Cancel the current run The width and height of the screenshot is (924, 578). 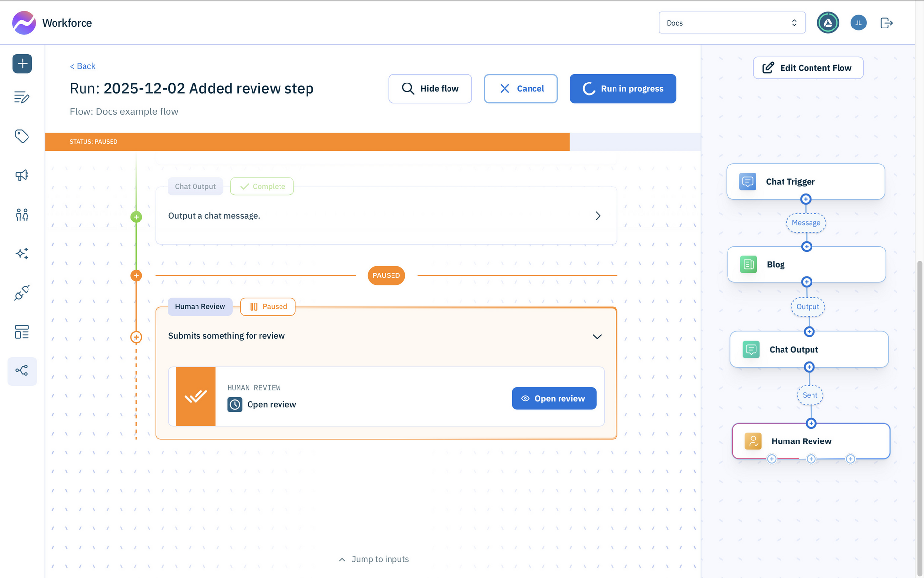click(520, 89)
